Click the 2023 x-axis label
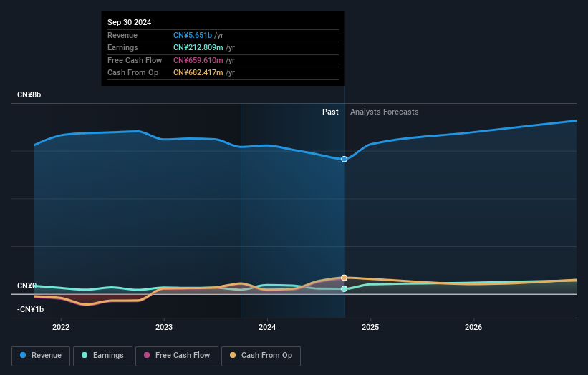 point(164,328)
